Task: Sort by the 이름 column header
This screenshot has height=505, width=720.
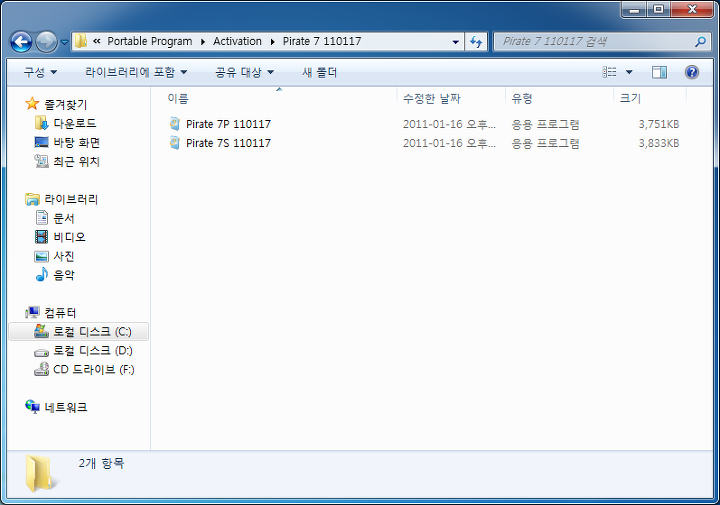Action: click(x=178, y=98)
